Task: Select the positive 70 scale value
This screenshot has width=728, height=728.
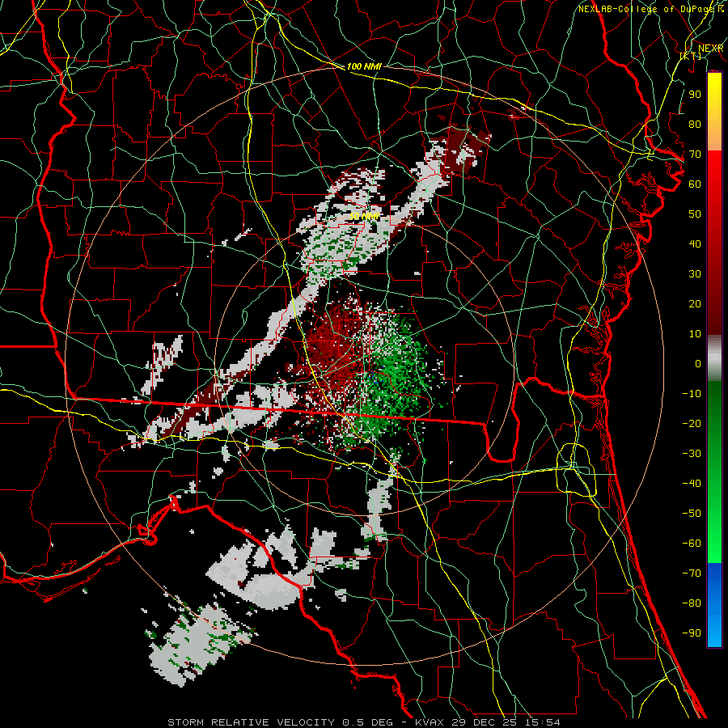Action: click(x=695, y=154)
